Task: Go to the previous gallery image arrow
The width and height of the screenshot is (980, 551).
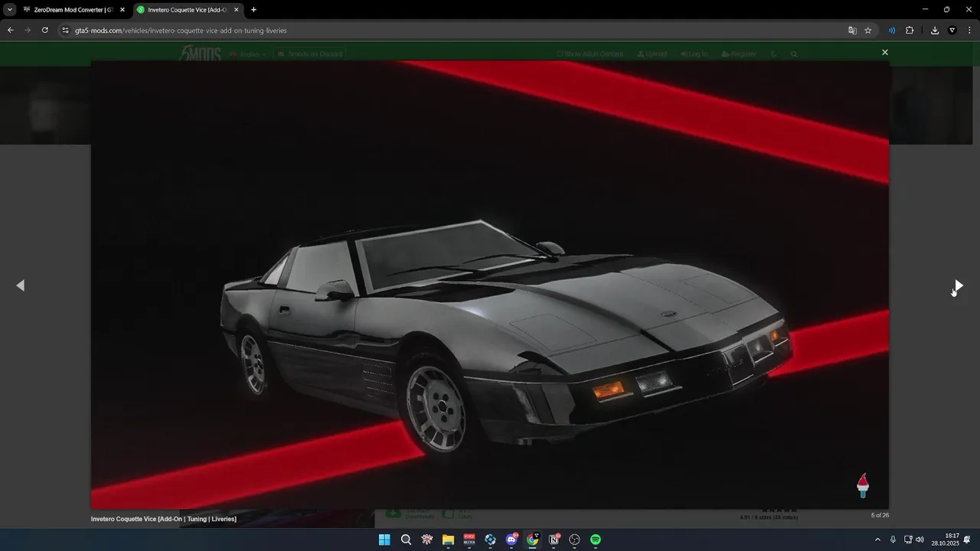Action: point(21,285)
